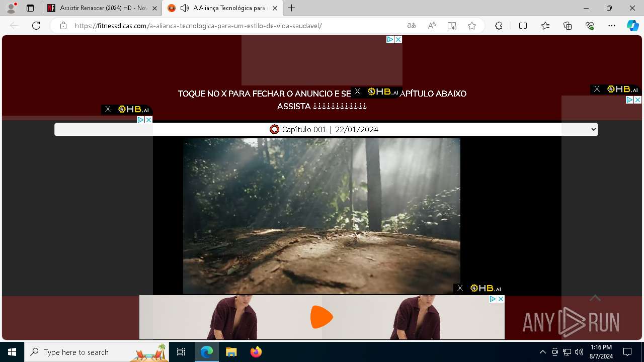644x362 pixels.
Task: Open Settings and more menu
Action: pos(612,26)
